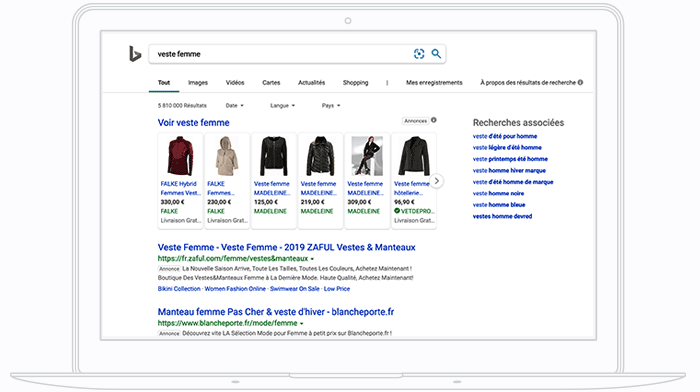Advance product carousel with right arrow
Viewport: 700px width, 392px height.
(437, 181)
